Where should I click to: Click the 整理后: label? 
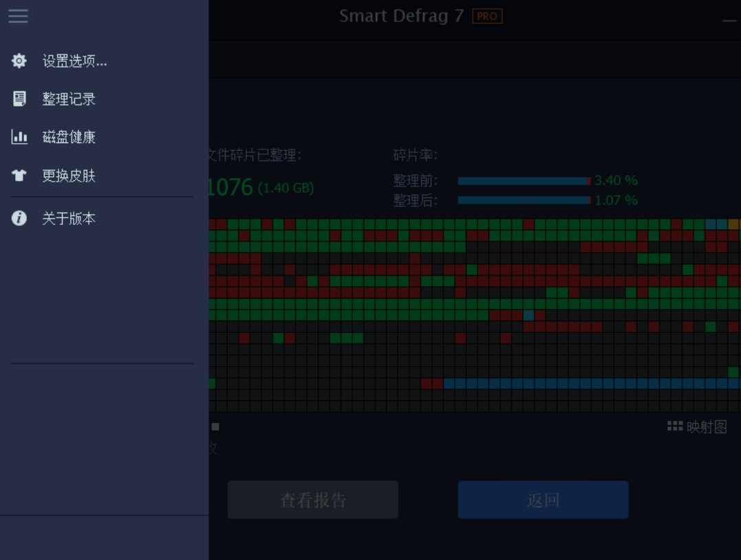[x=416, y=200]
